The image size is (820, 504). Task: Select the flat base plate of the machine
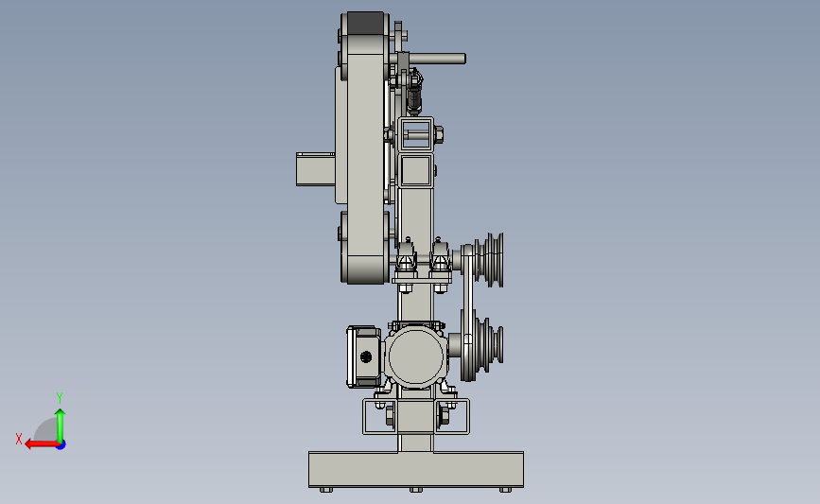pyautogui.click(x=416, y=470)
